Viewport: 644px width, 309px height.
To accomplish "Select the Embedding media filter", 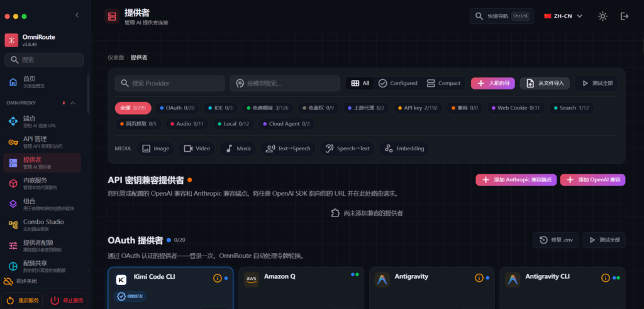I will (x=404, y=149).
